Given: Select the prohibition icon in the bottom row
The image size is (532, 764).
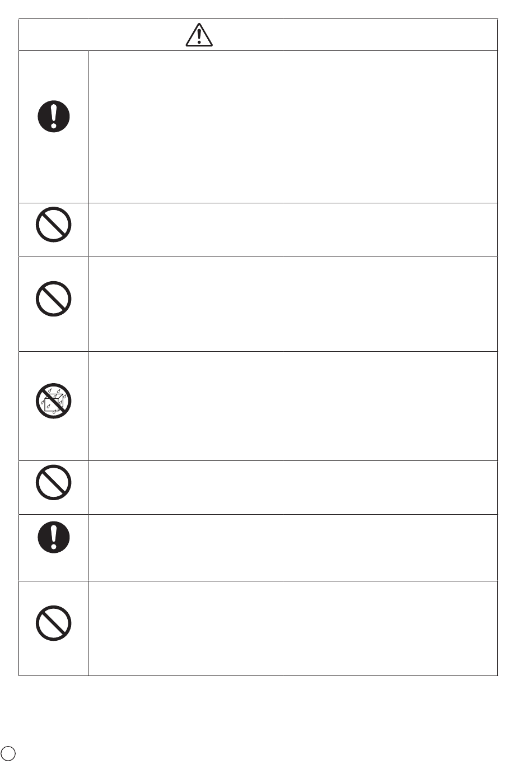Looking at the screenshot, I should (x=54, y=623).
